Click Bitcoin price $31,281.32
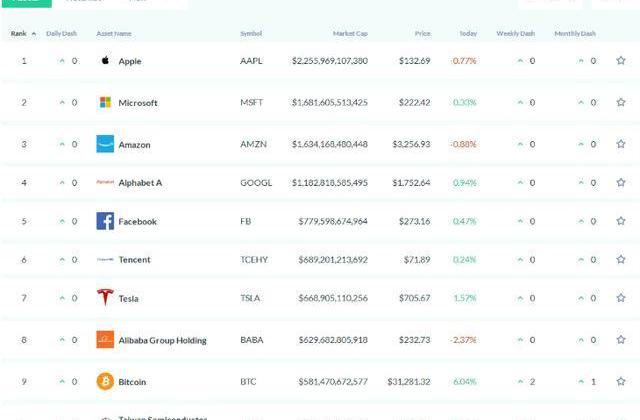640x420 pixels. click(409, 381)
